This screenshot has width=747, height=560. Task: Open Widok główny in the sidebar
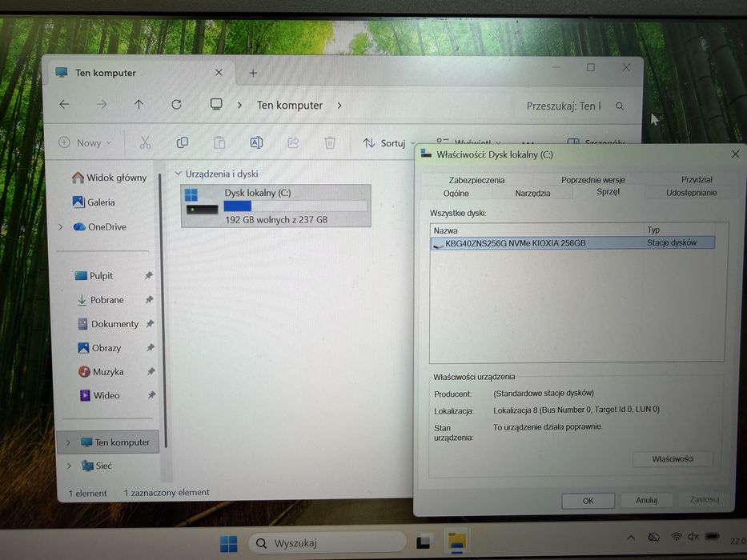coord(109,178)
